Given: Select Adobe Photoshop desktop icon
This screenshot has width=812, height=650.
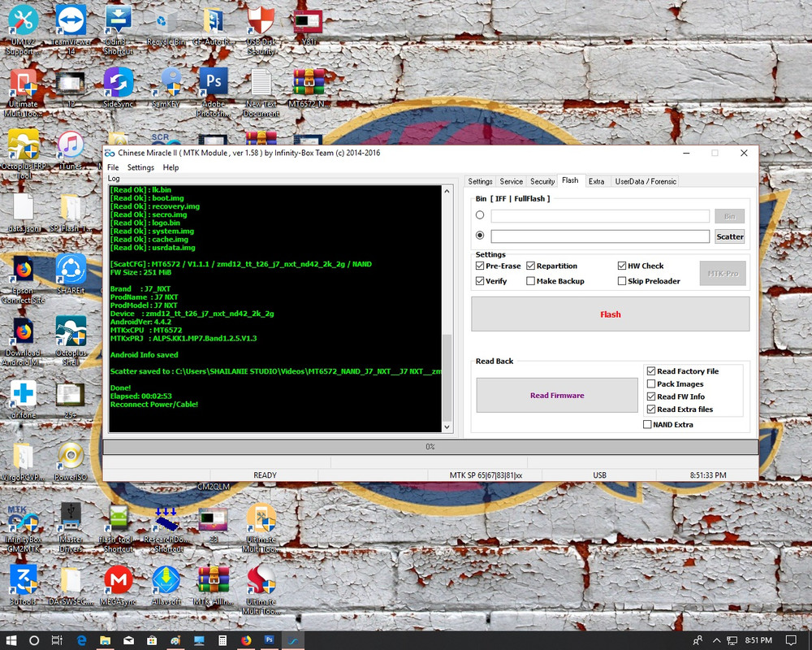Looking at the screenshot, I should coord(213,91).
